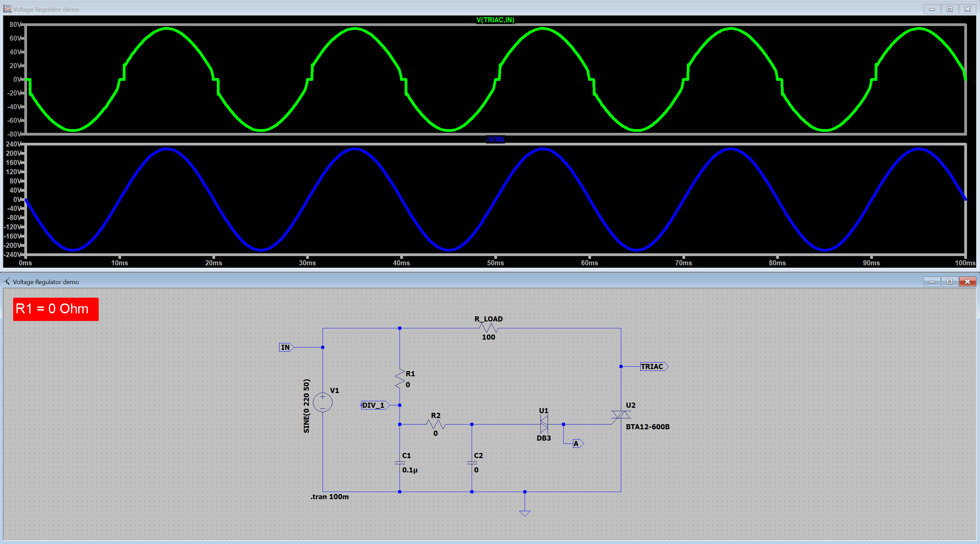The height and width of the screenshot is (544, 980).
Task: Click the .tran 100m directive text
Action: coord(329,496)
